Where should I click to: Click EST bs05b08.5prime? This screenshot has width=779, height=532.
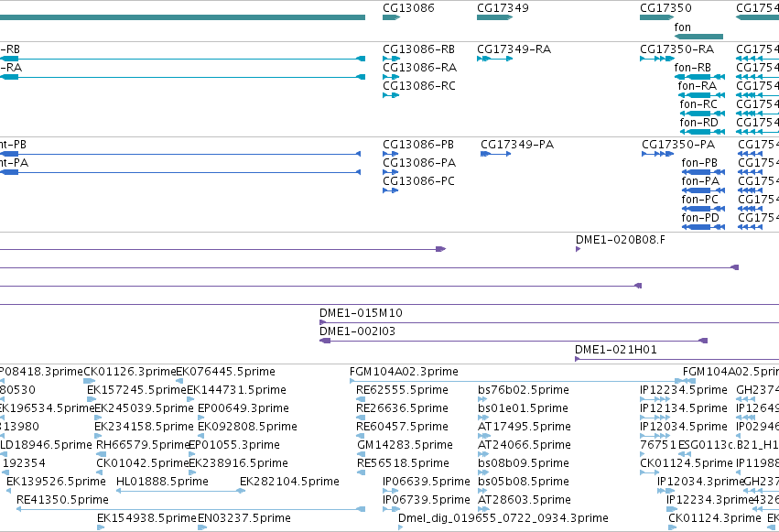click(523, 482)
